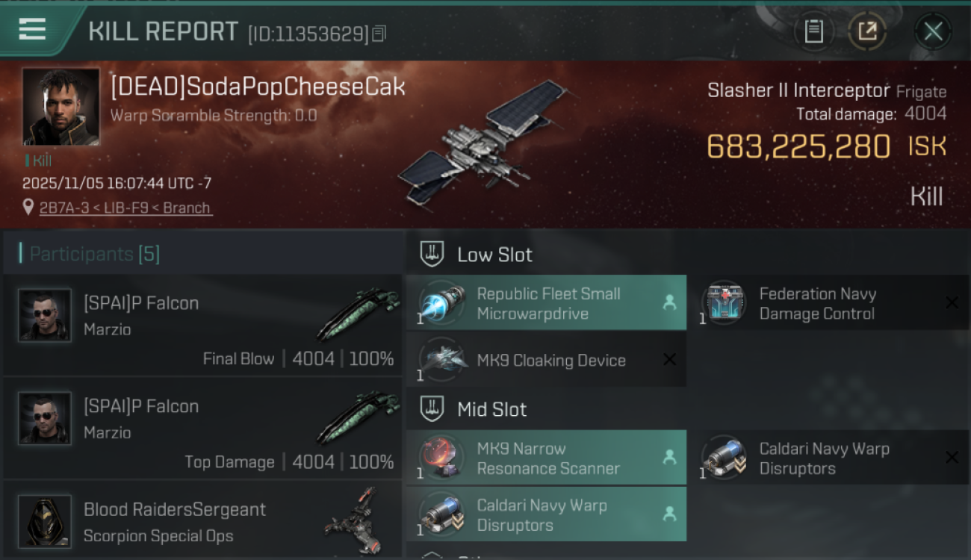
Task: Open Blood Raiders Sergeant participant entry
Action: point(203,520)
